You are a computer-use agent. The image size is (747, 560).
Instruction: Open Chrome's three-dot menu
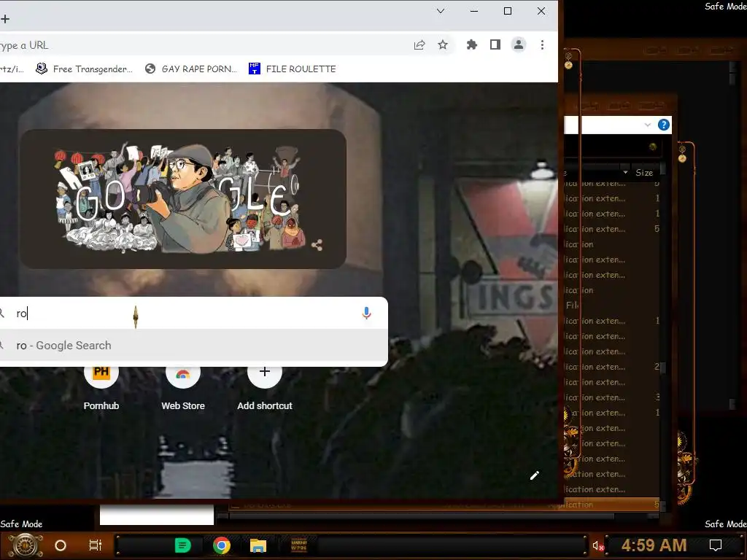tap(542, 44)
